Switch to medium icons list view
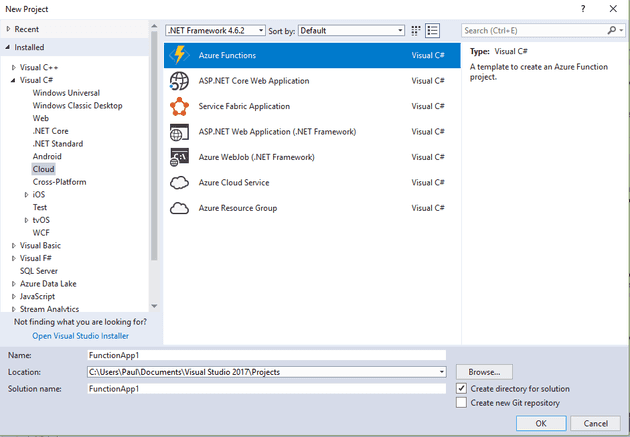This screenshot has height=437, width=630. click(x=432, y=31)
